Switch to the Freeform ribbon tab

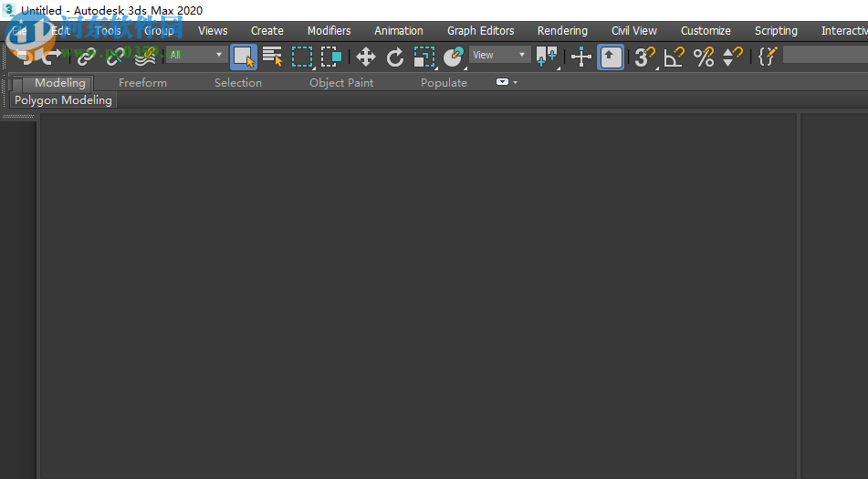tap(142, 83)
